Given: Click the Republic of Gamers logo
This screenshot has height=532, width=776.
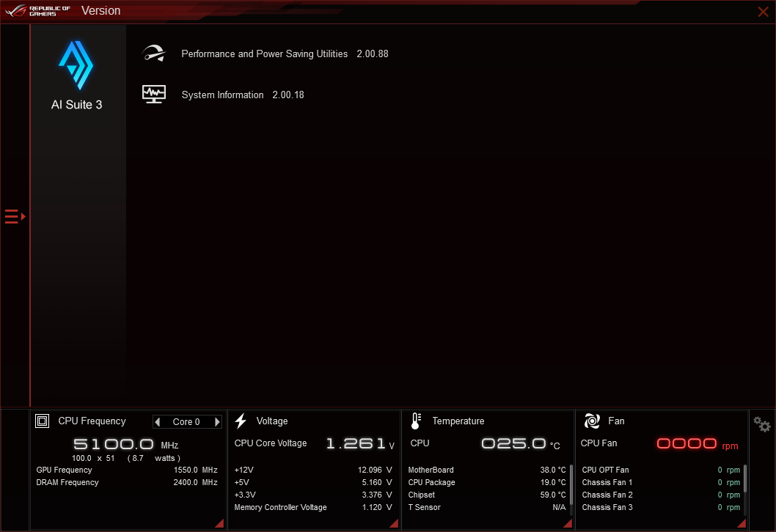Looking at the screenshot, I should tap(38, 11).
